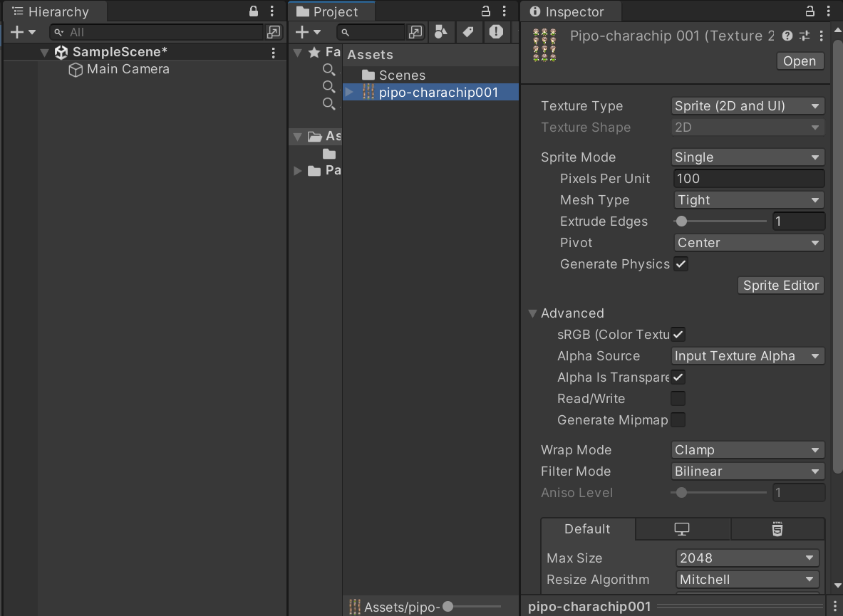The height and width of the screenshot is (616, 843).
Task: Click the Search by Type icon
Action: 441,31
